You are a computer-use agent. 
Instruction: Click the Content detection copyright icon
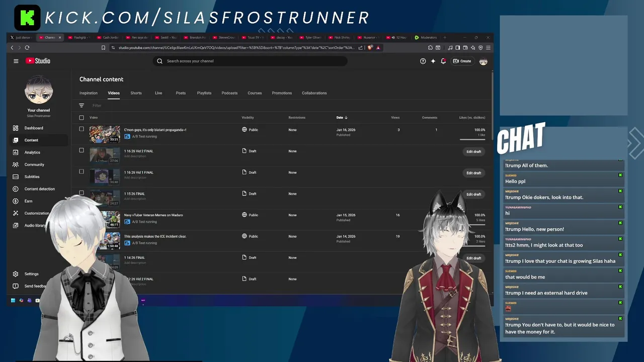16,189
